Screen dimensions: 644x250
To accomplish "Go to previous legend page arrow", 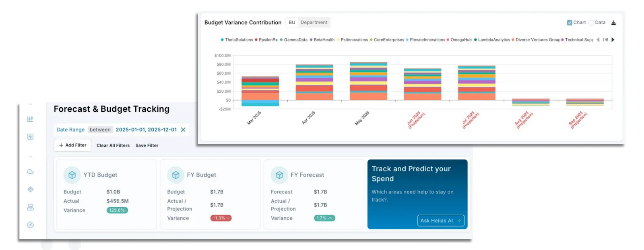I will pyautogui.click(x=598, y=40).
